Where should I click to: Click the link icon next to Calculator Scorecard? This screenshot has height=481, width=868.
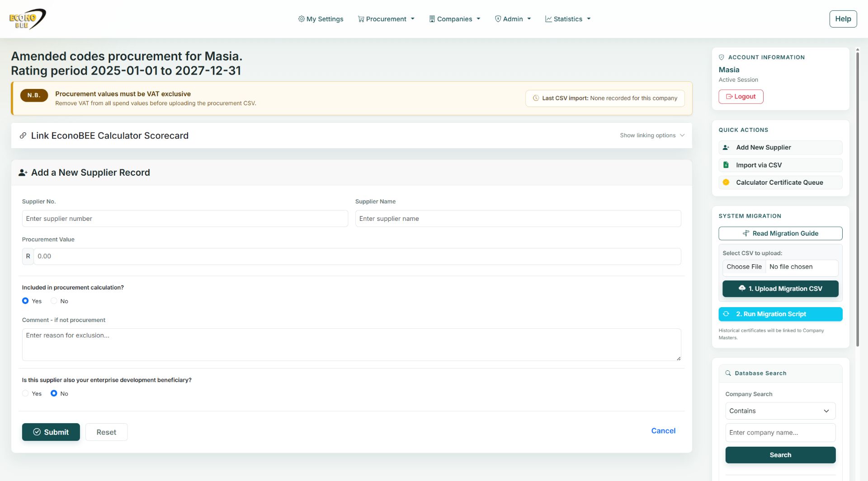pos(23,135)
